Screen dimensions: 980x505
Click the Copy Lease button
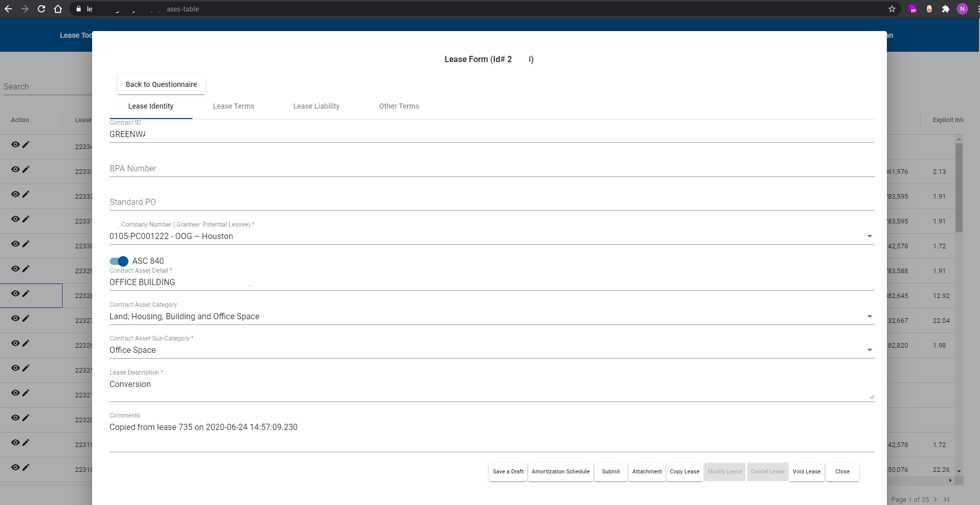(x=685, y=471)
